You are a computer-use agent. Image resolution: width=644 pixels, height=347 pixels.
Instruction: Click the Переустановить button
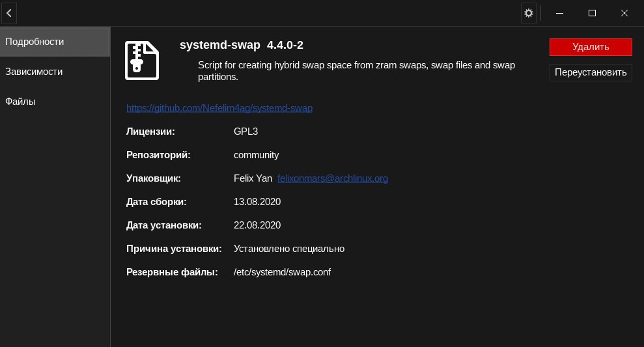point(591,72)
